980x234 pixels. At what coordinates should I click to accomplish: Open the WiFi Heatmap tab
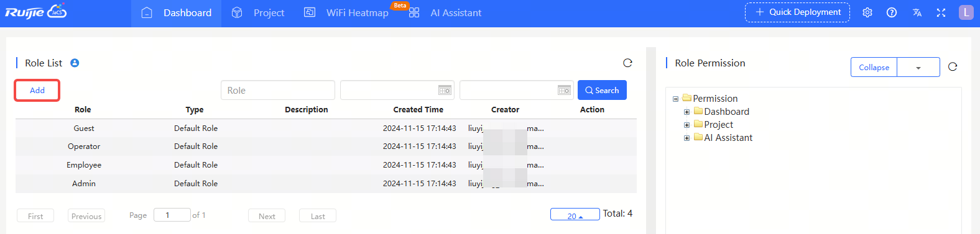[346, 12]
